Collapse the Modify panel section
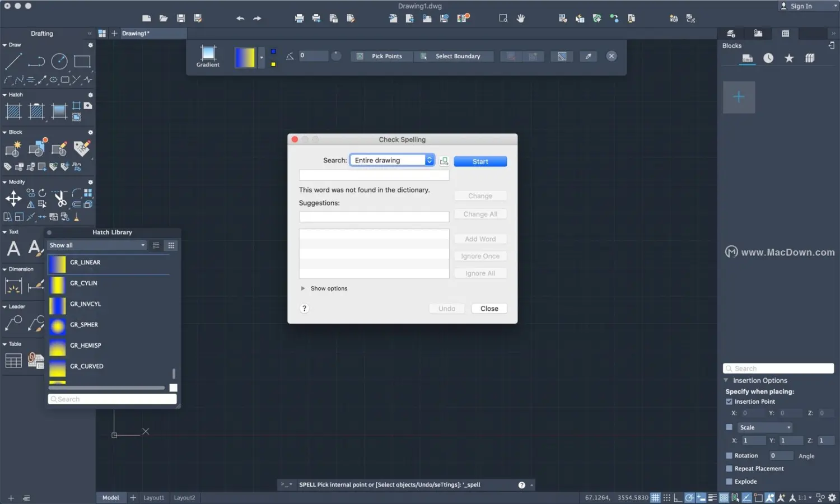 coord(4,182)
